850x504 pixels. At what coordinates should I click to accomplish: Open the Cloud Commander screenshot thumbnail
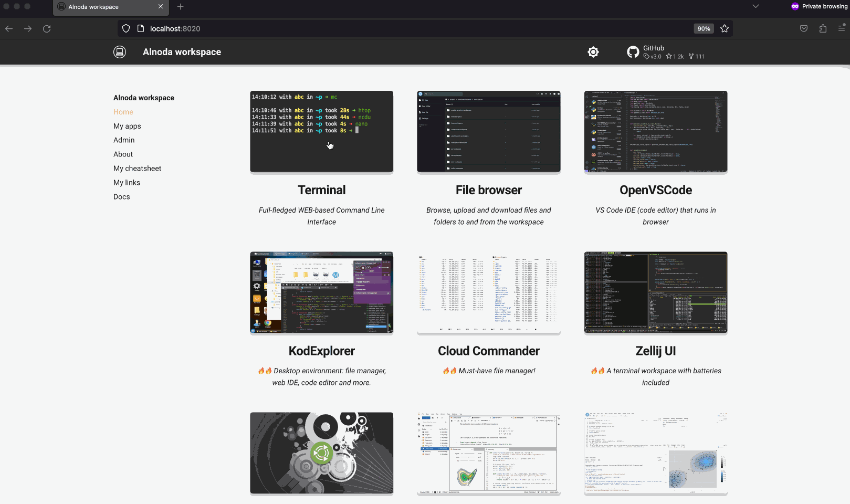pyautogui.click(x=489, y=292)
